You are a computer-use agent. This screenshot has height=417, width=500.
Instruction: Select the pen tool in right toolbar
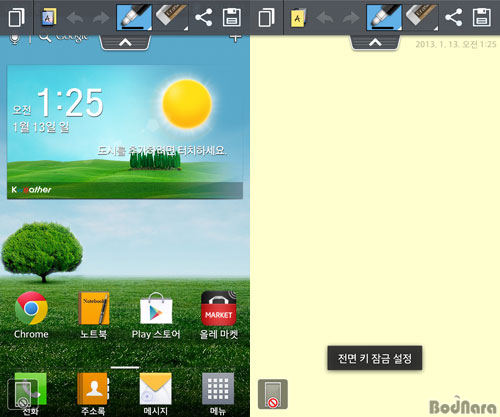pyautogui.click(x=384, y=17)
